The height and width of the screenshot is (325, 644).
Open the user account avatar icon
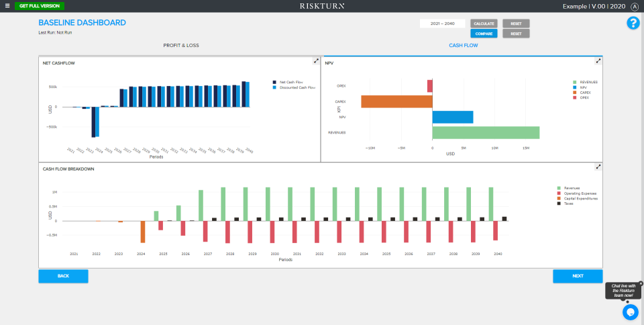tap(635, 6)
